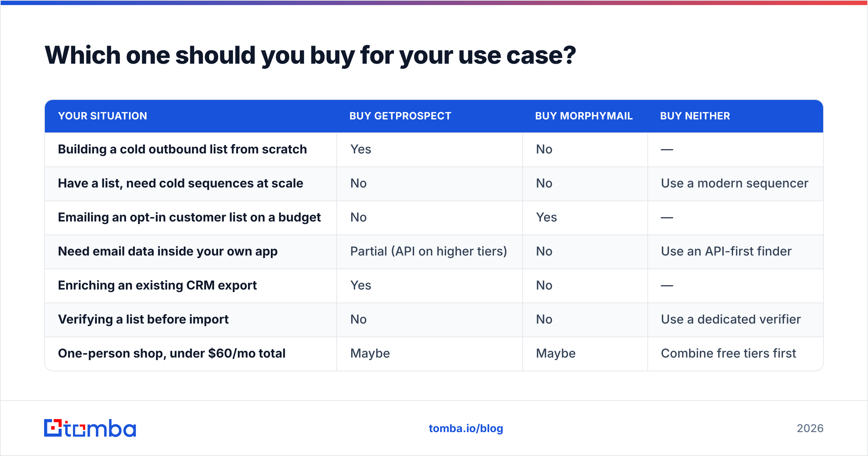The width and height of the screenshot is (868, 456).
Task: Click "Use an API-first finder" cell
Action: 726,251
